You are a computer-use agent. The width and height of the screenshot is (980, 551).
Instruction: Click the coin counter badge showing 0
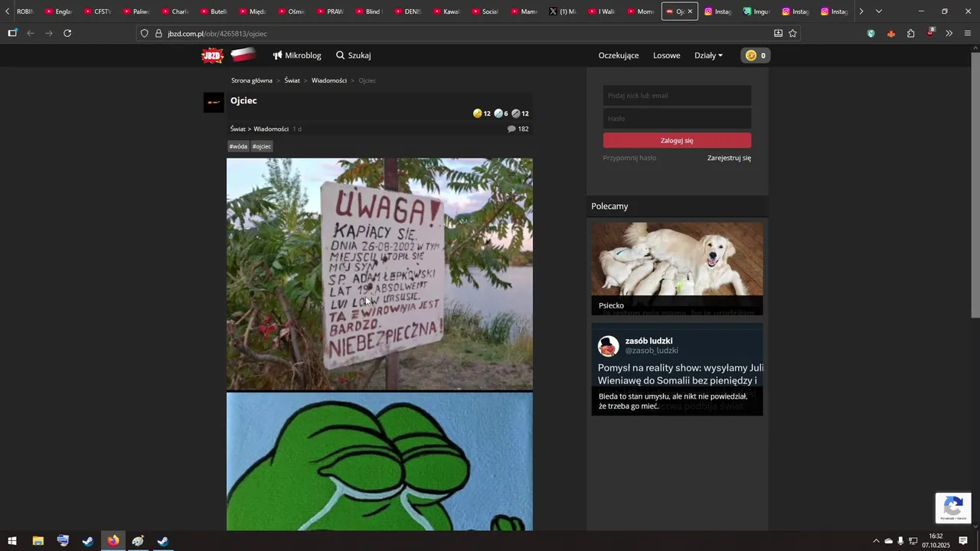tap(756, 55)
